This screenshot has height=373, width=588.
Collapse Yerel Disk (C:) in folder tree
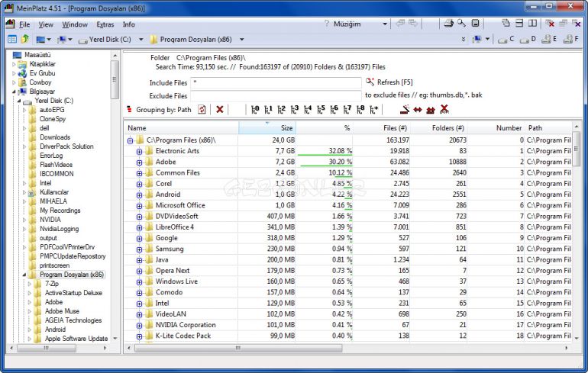(19, 101)
